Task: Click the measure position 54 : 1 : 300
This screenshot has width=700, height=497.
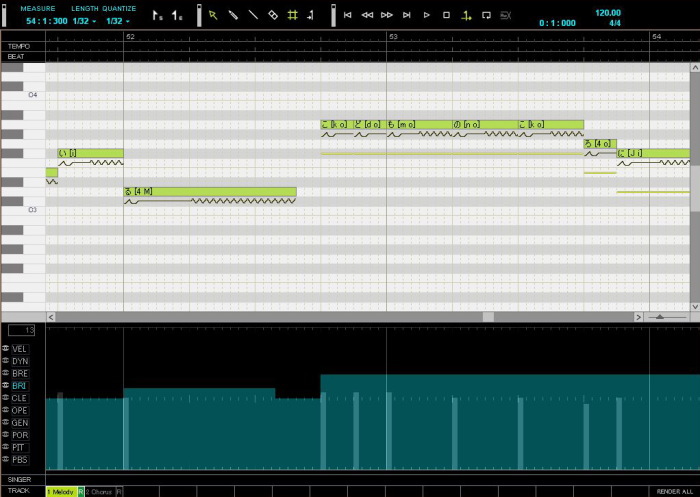Action: (x=46, y=21)
